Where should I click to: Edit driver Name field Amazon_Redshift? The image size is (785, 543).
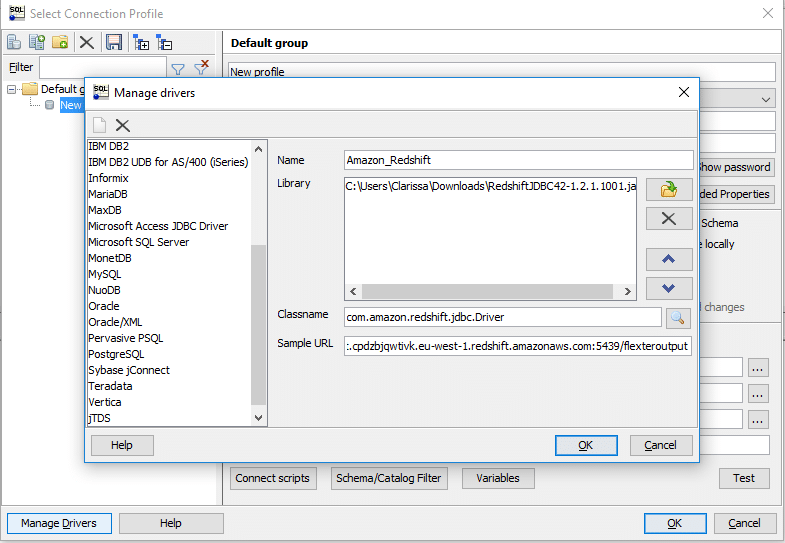519,160
